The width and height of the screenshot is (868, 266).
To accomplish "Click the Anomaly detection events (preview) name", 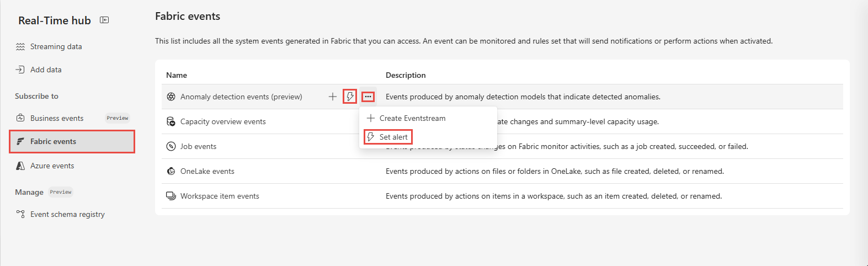I will point(241,97).
